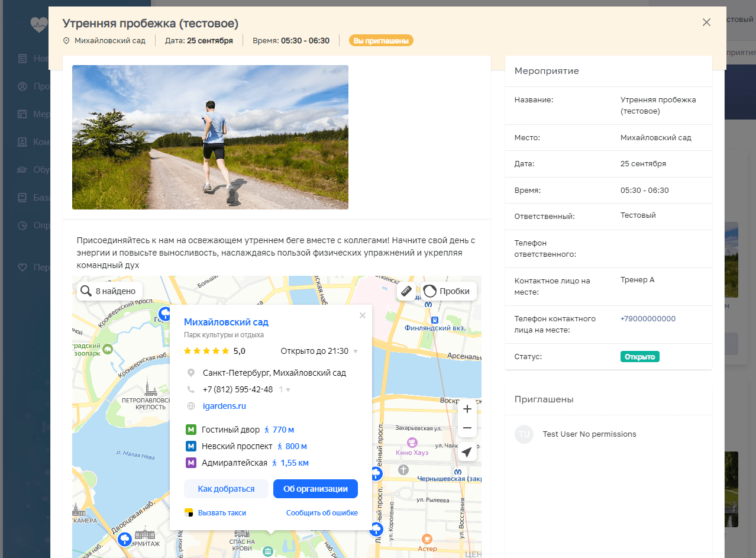This screenshot has width=756, height=558.
Task: Click the Сообщить об ошибке link
Action: pyautogui.click(x=322, y=513)
